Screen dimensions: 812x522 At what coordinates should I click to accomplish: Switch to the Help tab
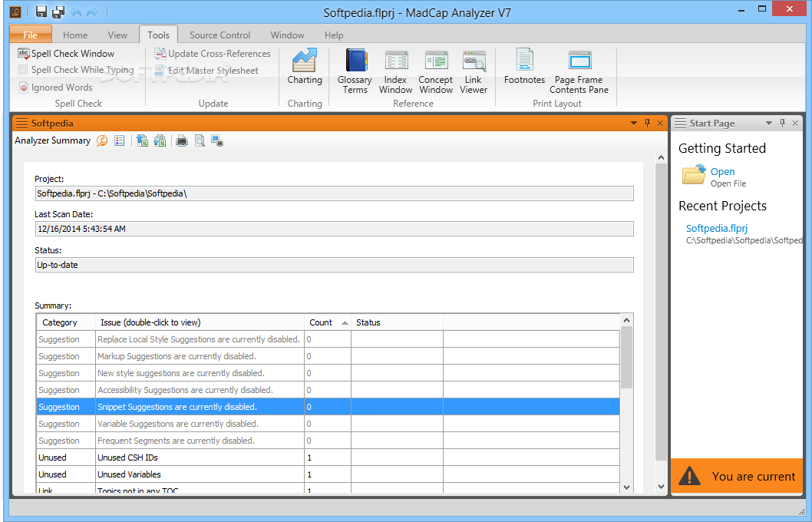tap(334, 35)
